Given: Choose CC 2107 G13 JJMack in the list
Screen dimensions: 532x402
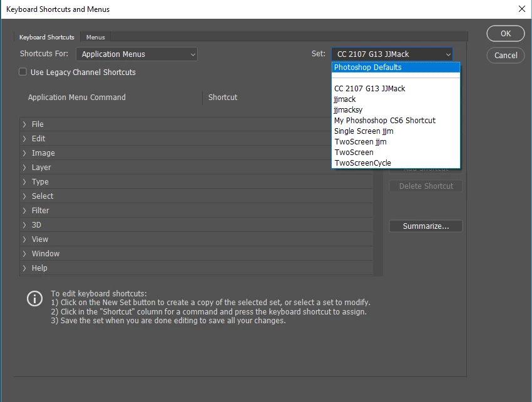Looking at the screenshot, I should pos(396,89).
